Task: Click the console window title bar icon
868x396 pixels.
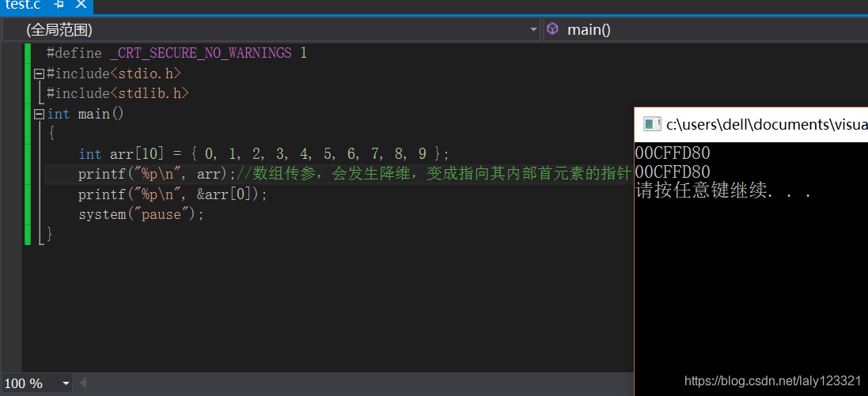Action: tap(652, 124)
